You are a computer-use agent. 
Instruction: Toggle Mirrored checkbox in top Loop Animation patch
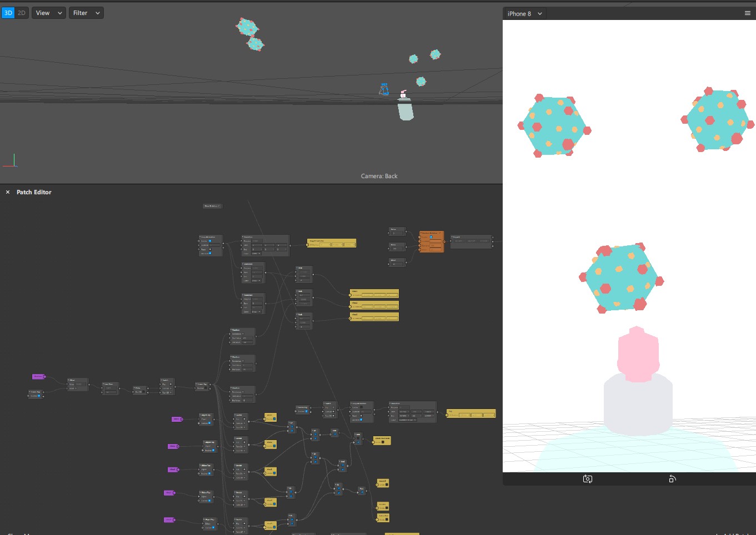210,253
